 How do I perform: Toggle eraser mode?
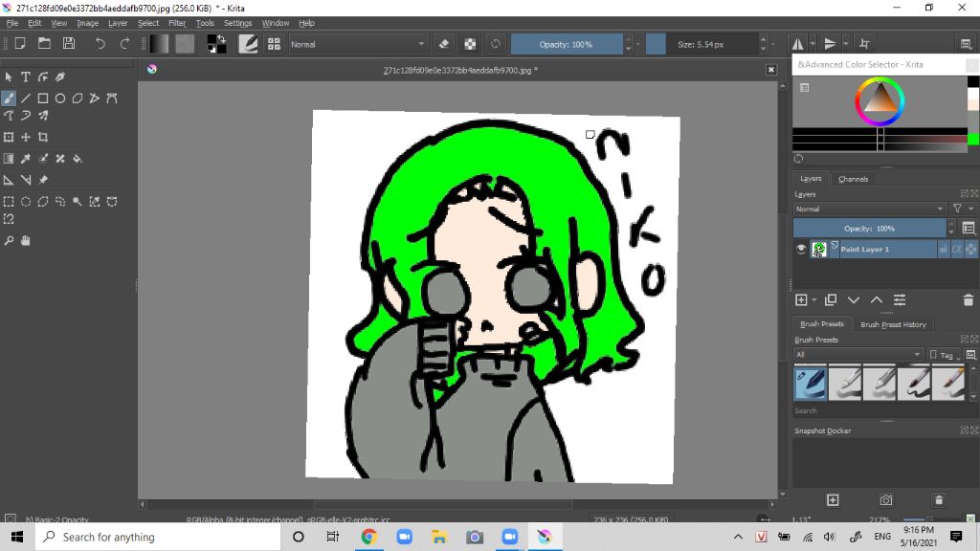click(x=444, y=44)
